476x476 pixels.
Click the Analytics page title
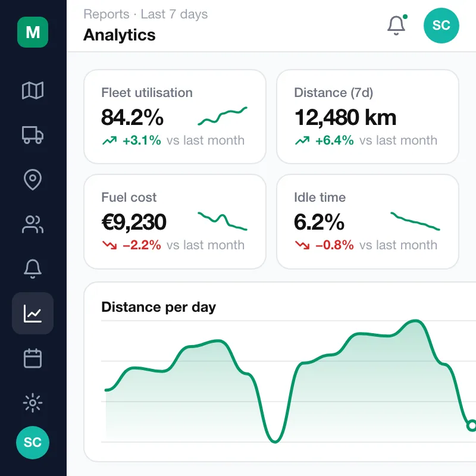pyautogui.click(x=120, y=35)
